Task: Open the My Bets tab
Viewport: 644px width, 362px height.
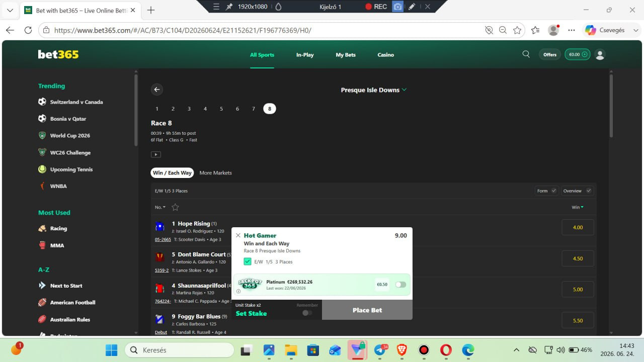Action: [346, 55]
